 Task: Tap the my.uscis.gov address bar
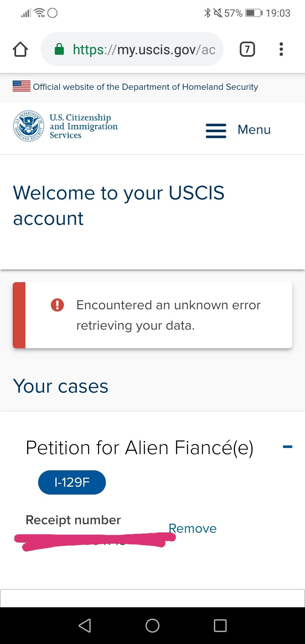coord(132,49)
